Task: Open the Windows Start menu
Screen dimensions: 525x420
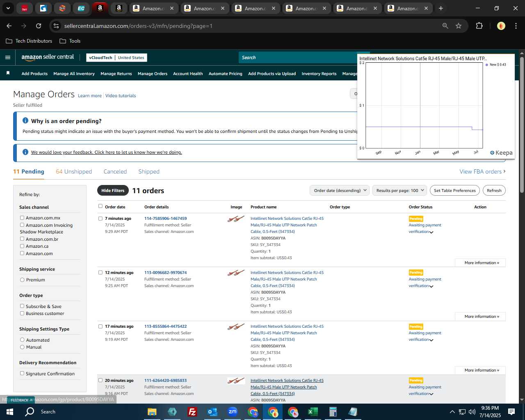Action: tap(10, 412)
